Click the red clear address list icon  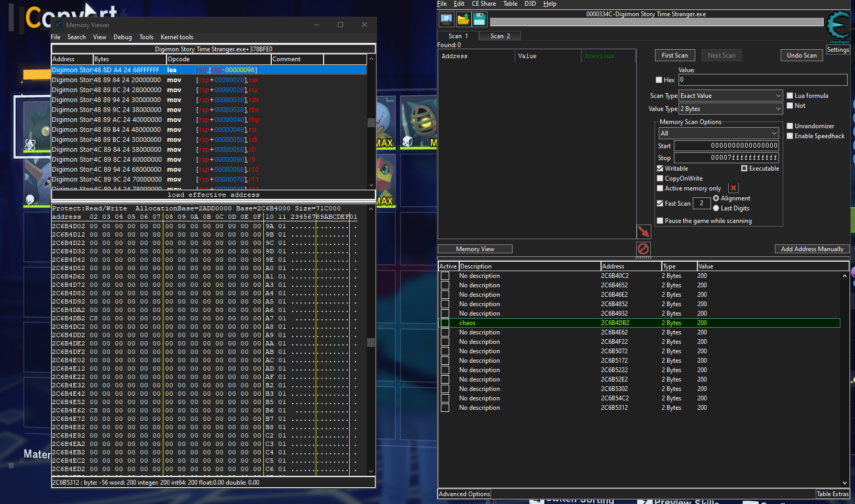coord(643,249)
